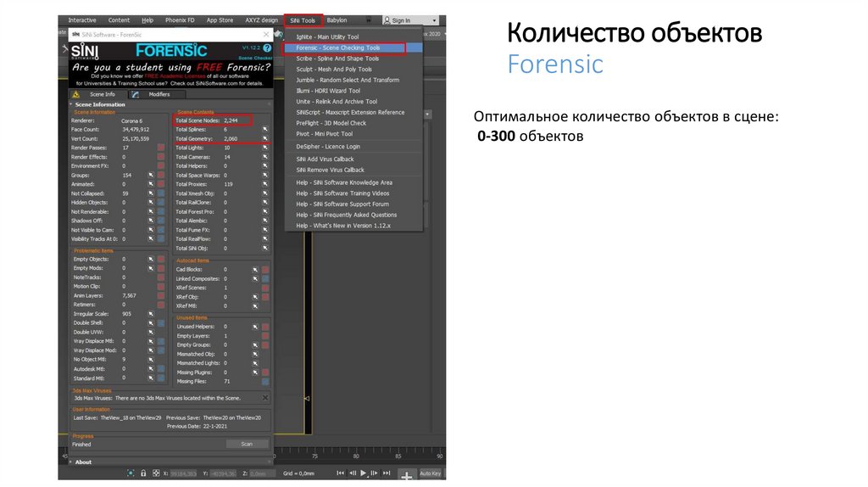Click select icon for No Object Mtl row
Screen dimensions: 868x487
pyautogui.click(x=151, y=360)
